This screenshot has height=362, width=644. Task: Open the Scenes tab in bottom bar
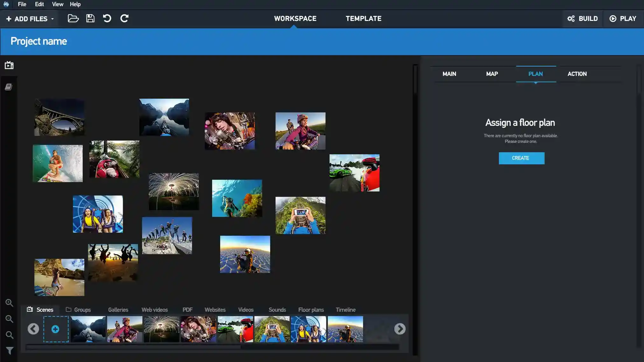40,310
